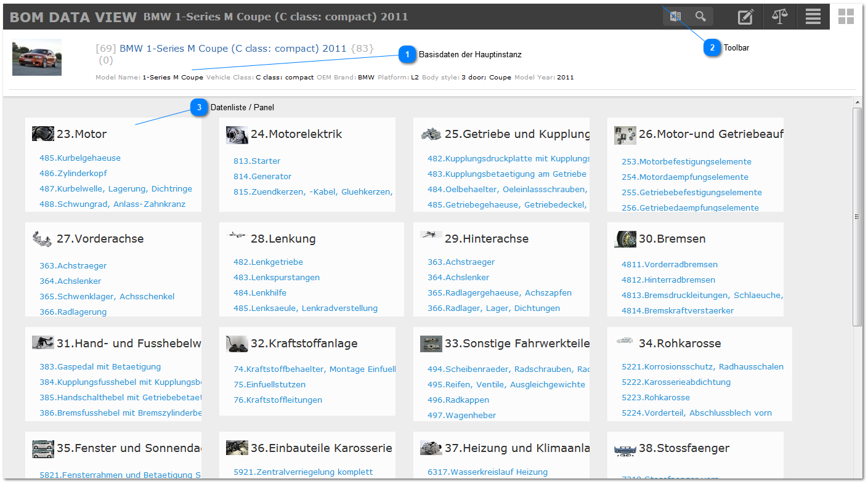Viewport: 868px width, 484px height.
Task: Click the edit pencil icon
Action: tap(746, 17)
